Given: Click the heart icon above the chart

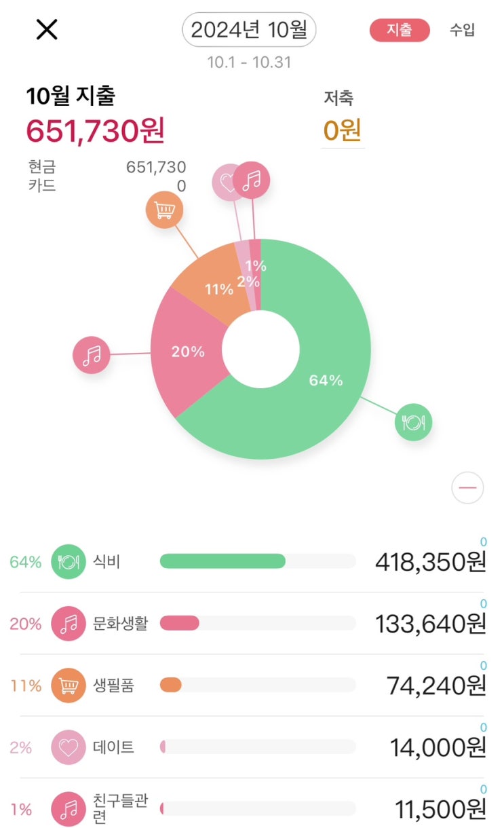Looking at the screenshot, I should 228,182.
